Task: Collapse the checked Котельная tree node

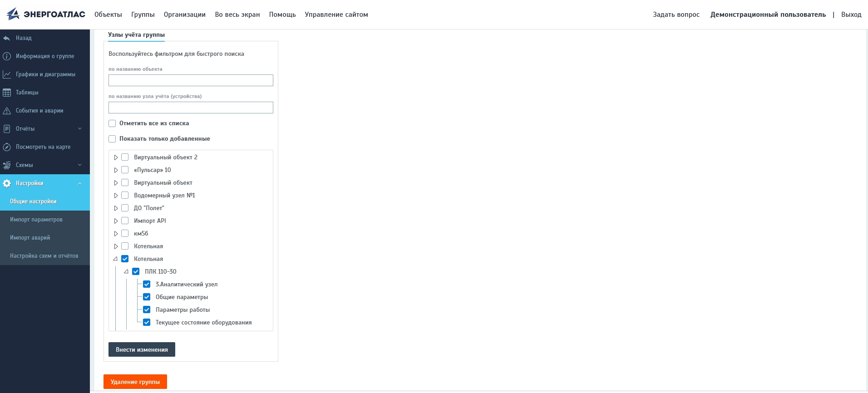Action: tap(115, 259)
